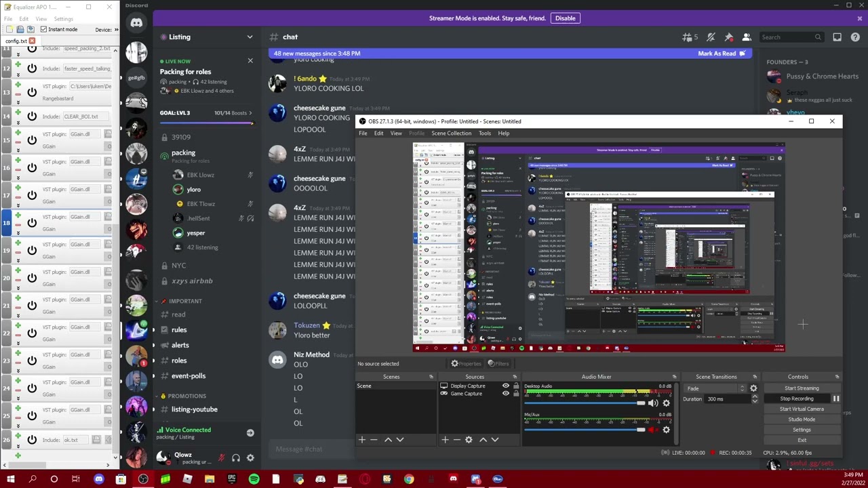868x488 pixels.
Task: Open OBS Scene Collection menu
Action: pyautogui.click(x=451, y=133)
